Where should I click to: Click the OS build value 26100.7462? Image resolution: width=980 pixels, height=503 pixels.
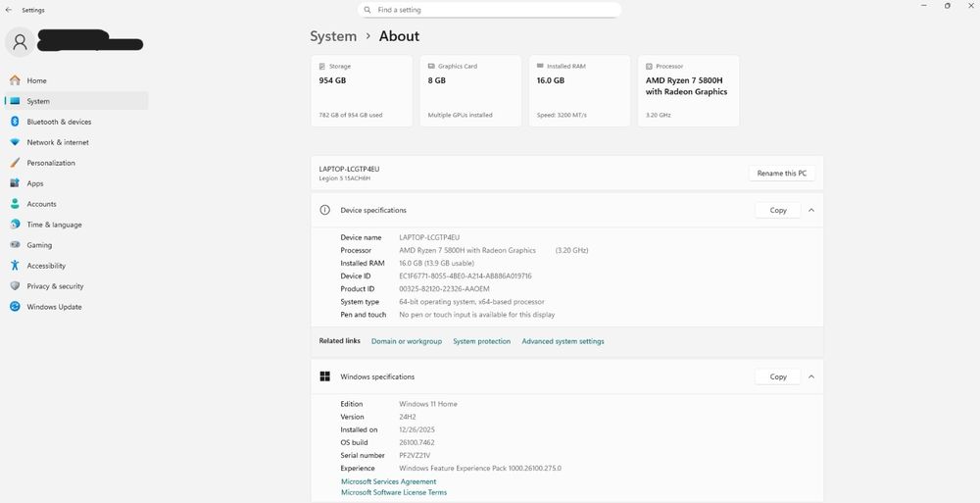click(x=416, y=442)
